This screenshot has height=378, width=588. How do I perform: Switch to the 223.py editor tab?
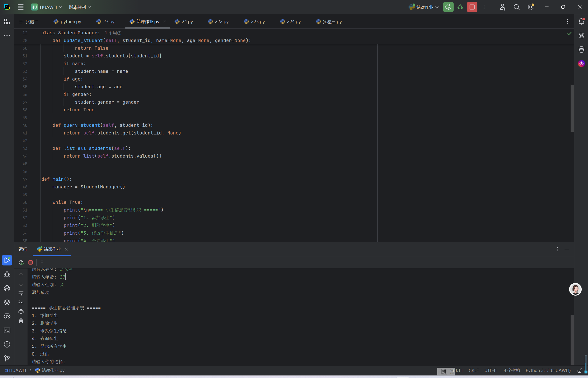click(x=254, y=22)
